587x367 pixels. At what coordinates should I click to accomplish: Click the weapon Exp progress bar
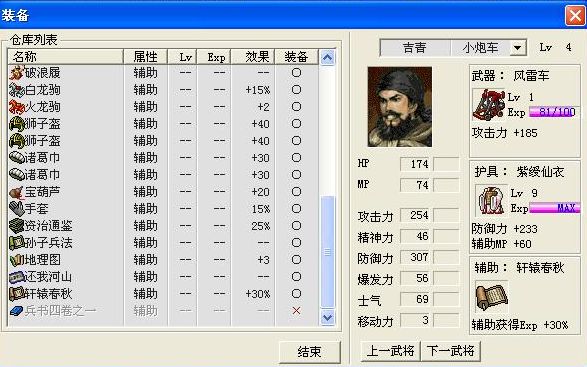(553, 112)
